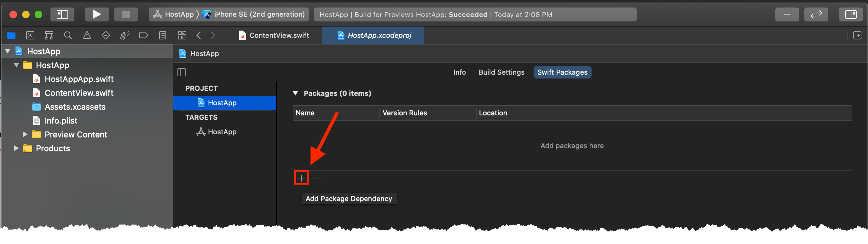Show the Test navigator diamond icon
This screenshot has height=244, width=868.
coord(106,35)
